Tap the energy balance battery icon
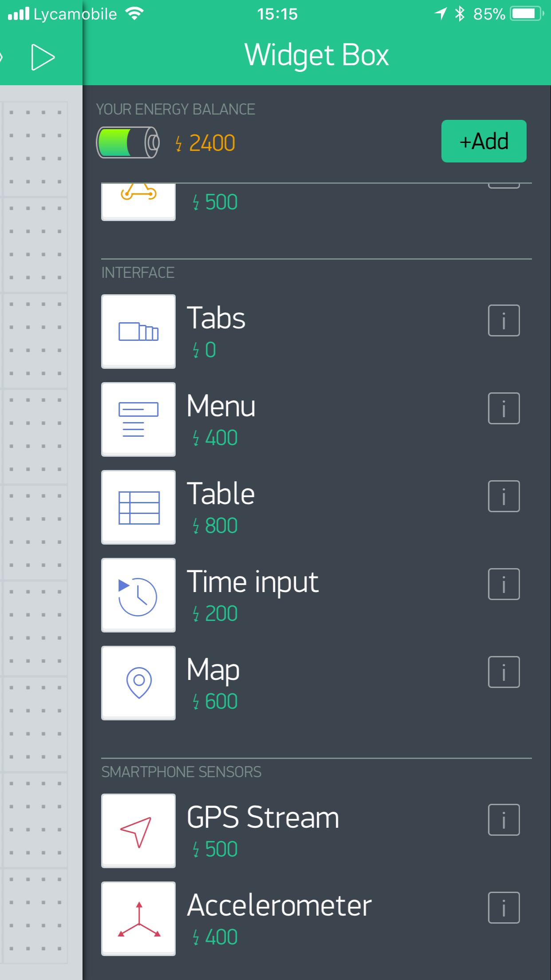Screen dimensions: 551x980 [128, 142]
